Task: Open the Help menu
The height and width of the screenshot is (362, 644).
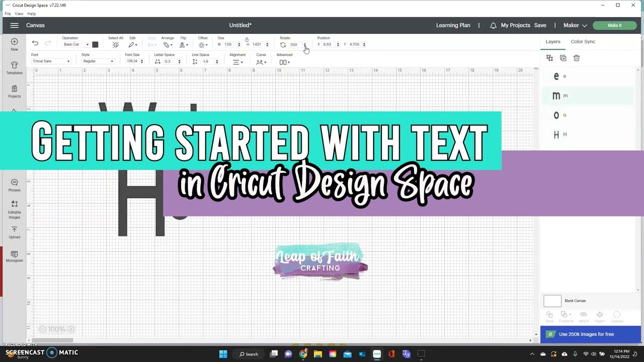Action: pos(32,14)
